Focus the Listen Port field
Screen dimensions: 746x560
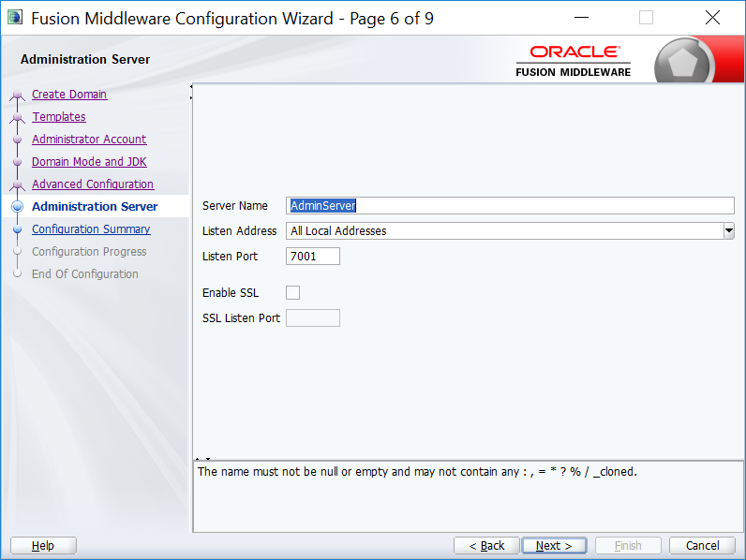coord(312,257)
